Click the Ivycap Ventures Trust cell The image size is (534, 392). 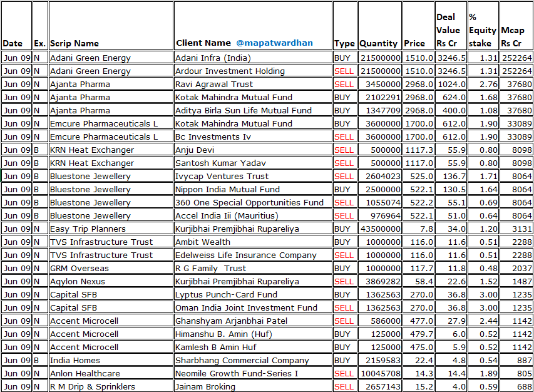tap(253, 176)
